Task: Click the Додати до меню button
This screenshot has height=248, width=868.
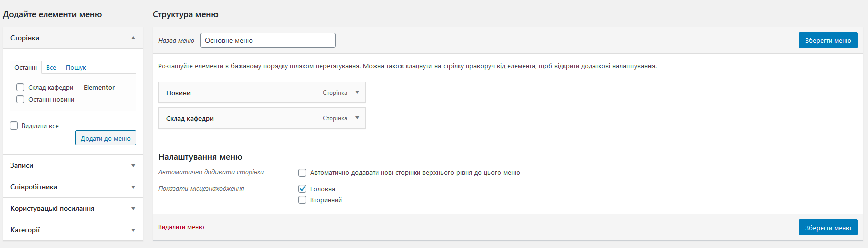Action: tap(106, 138)
